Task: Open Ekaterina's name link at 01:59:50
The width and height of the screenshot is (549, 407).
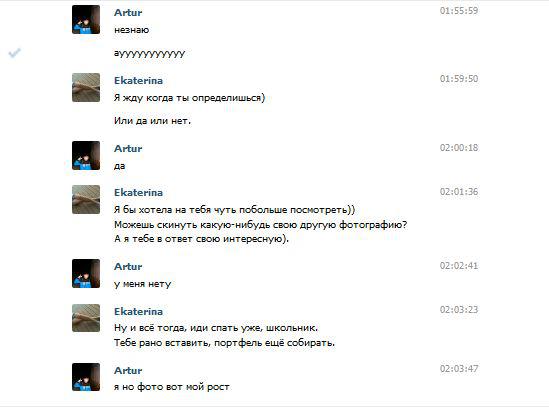Action: 138,81
